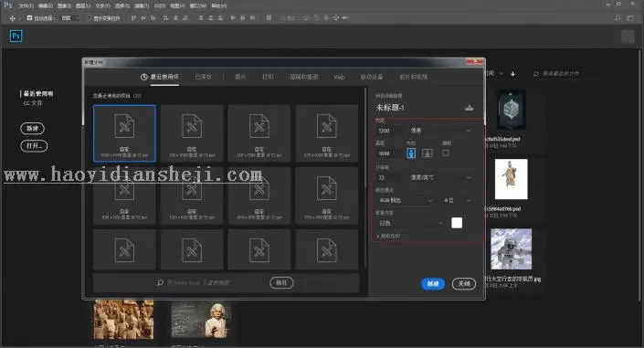Screen dimensions: 644x348
Task: Open the terracotta warriors thumbnail
Action: 123,320
